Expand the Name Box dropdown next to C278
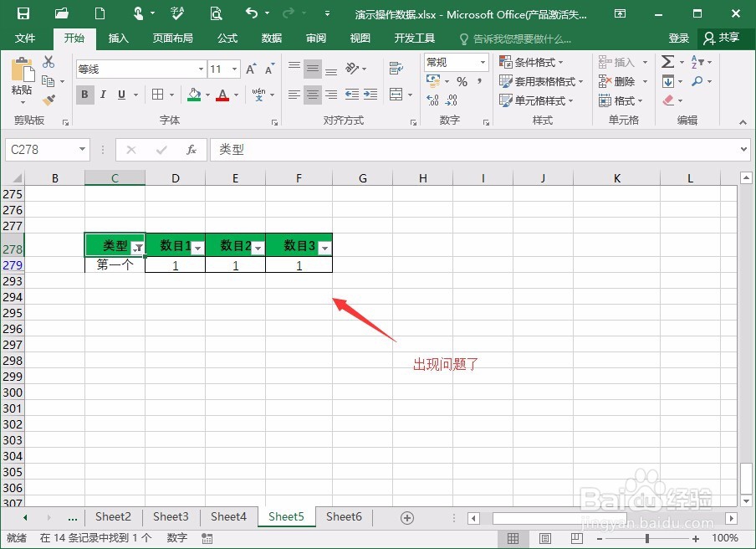Image resolution: width=756 pixels, height=549 pixels. click(82, 149)
